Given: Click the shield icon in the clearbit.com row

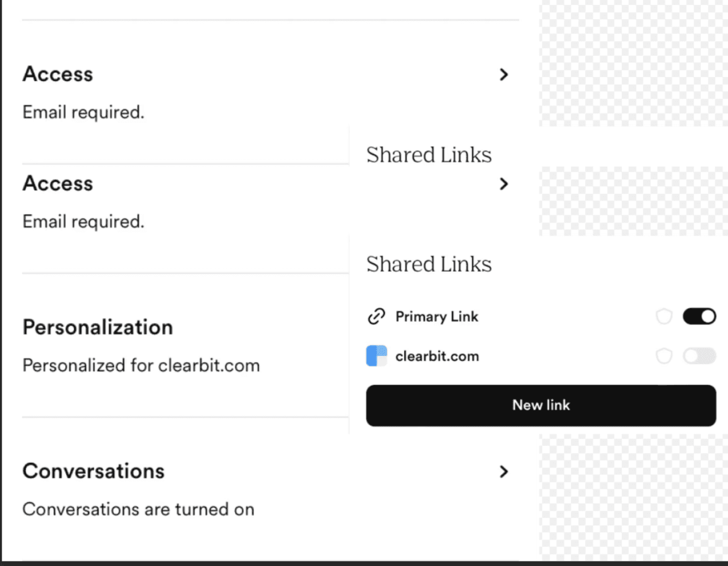Looking at the screenshot, I should click(664, 356).
